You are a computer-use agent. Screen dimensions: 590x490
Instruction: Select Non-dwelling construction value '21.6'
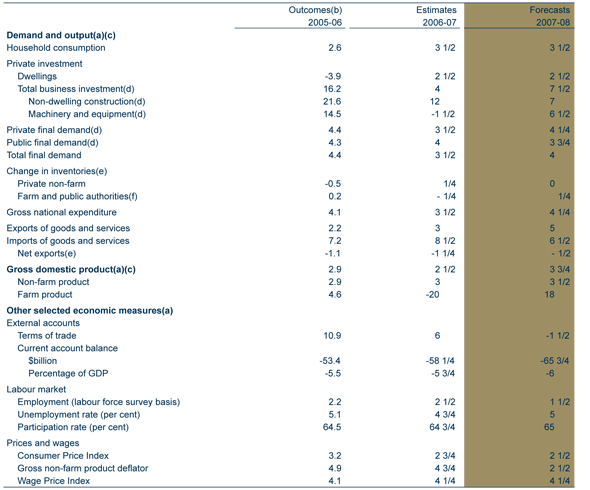[x=332, y=102]
